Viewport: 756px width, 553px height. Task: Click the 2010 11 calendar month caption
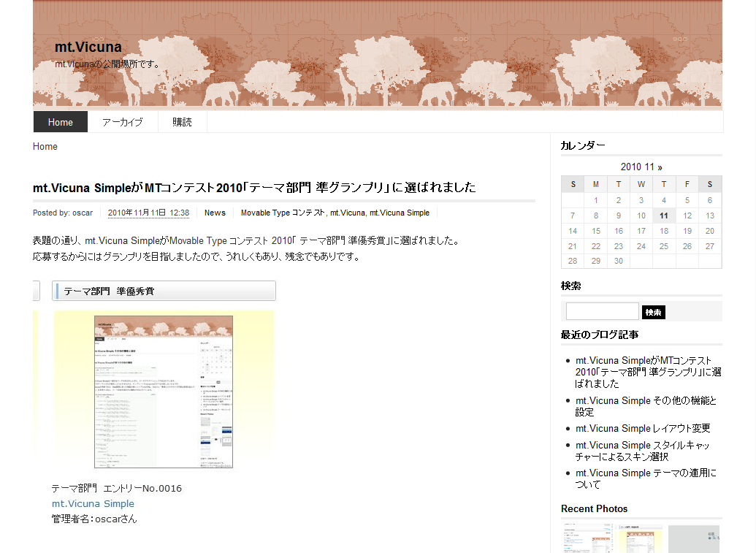(x=638, y=167)
